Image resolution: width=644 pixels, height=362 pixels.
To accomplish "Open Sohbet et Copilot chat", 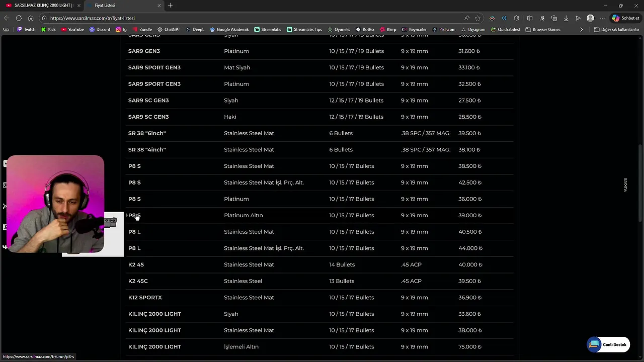I will click(x=625, y=18).
